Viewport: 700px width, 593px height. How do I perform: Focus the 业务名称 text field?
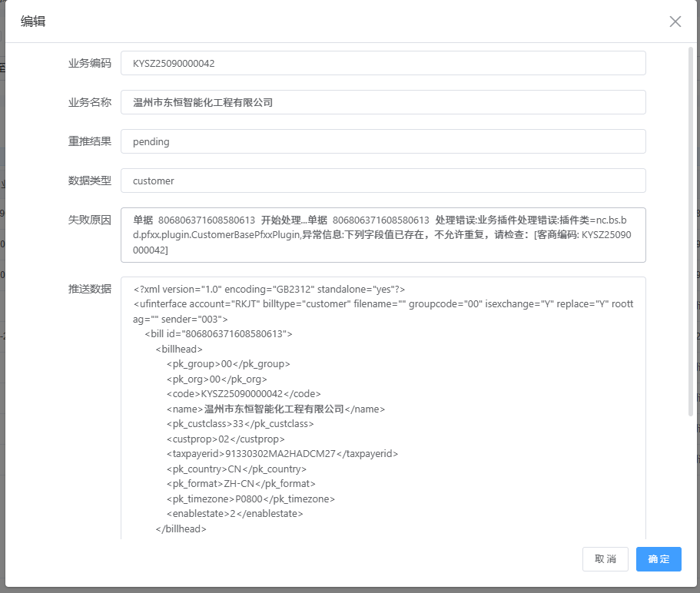[383, 102]
